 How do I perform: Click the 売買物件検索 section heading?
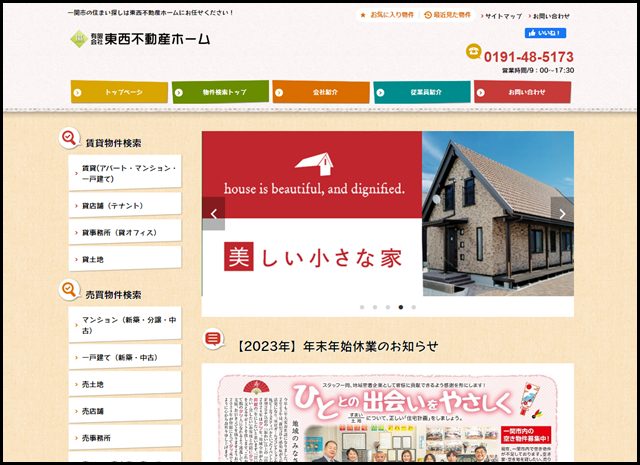pyautogui.click(x=113, y=295)
